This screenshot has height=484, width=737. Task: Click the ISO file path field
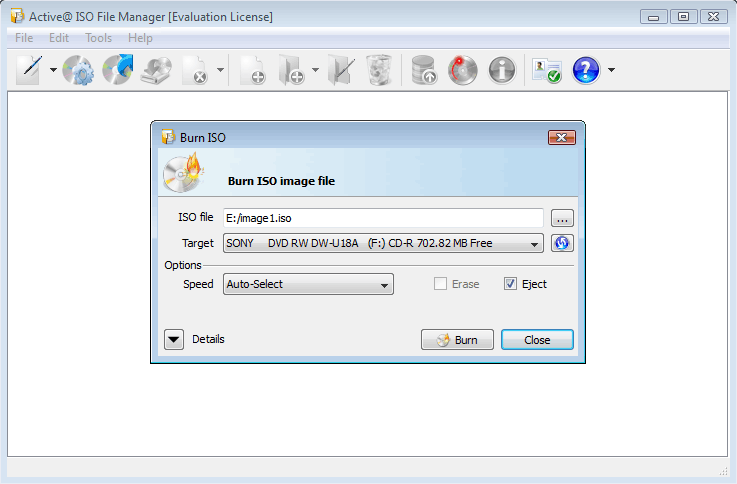coord(383,218)
